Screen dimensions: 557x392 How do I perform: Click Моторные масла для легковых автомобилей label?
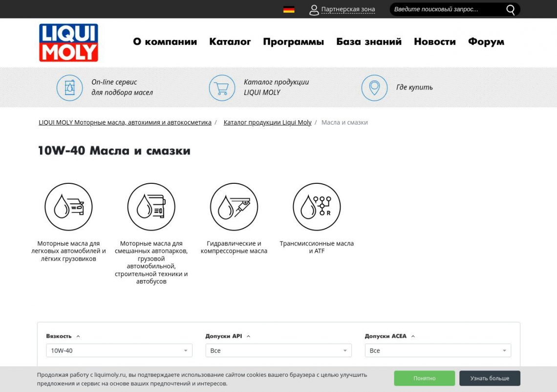(x=68, y=251)
